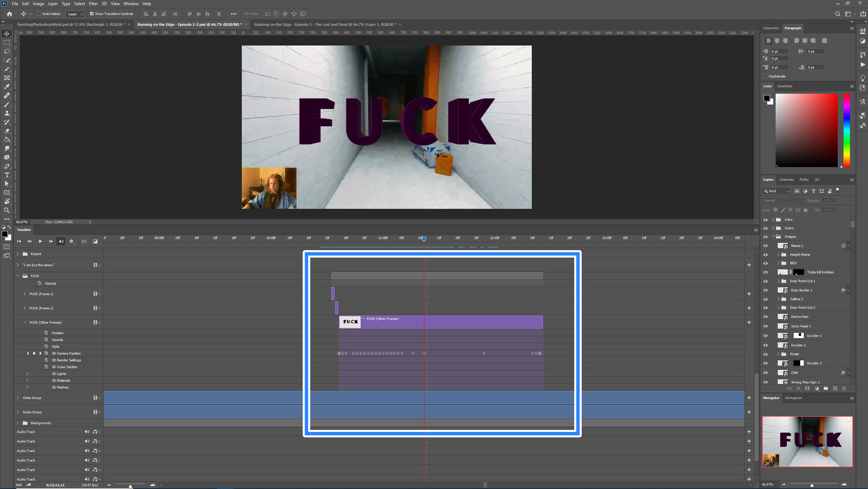Screen dimensions: 868x489
Task: Select the Pen tool
Action: click(7, 166)
